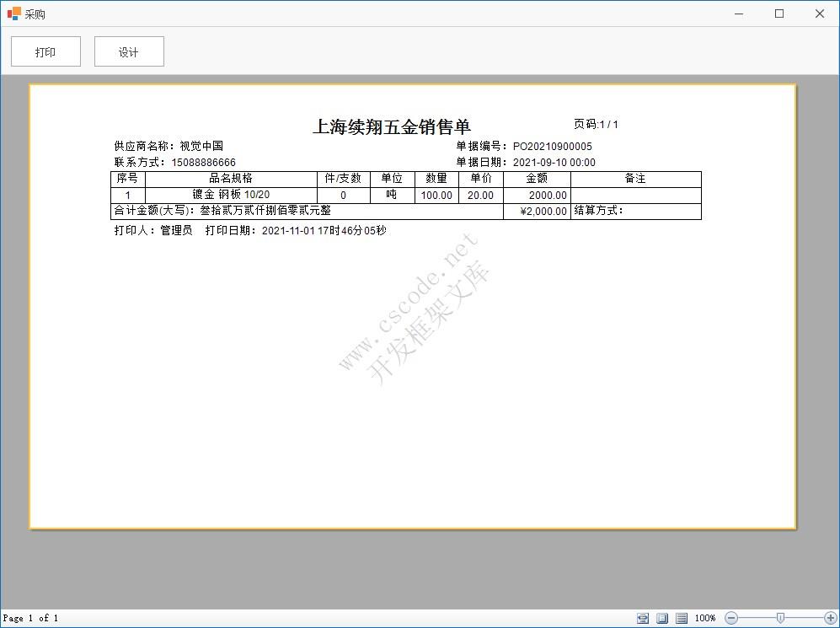Click the 采购 window title text
Image resolution: width=840 pixels, height=628 pixels.
tap(35, 13)
